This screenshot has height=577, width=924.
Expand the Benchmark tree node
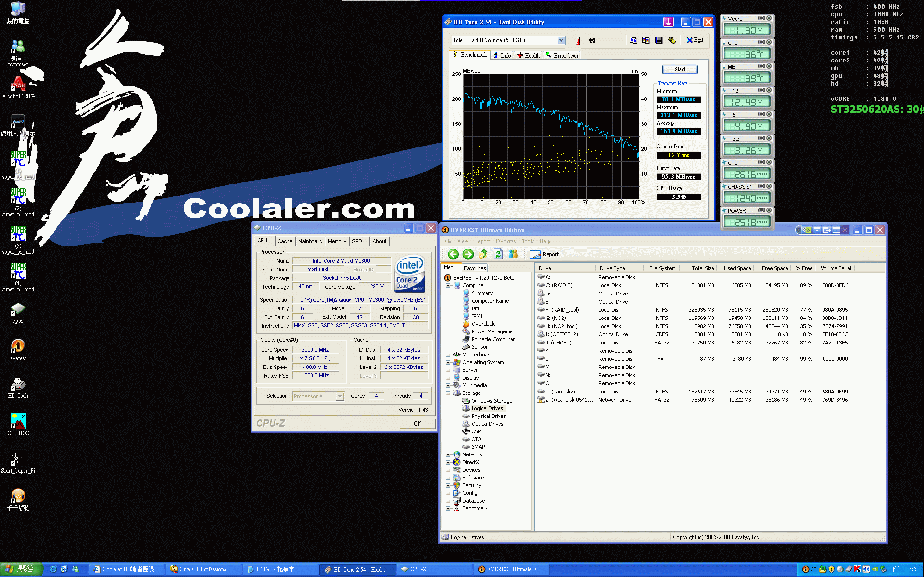448,508
